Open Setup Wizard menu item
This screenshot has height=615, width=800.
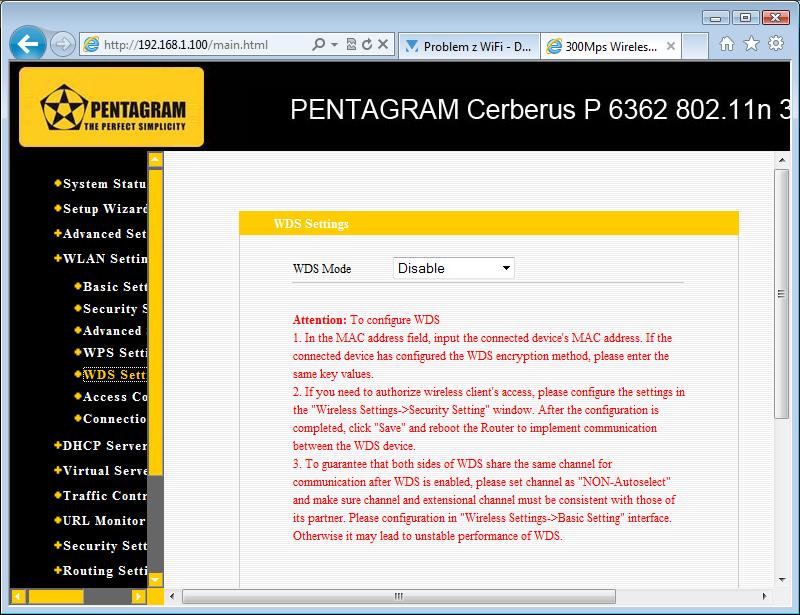(101, 209)
